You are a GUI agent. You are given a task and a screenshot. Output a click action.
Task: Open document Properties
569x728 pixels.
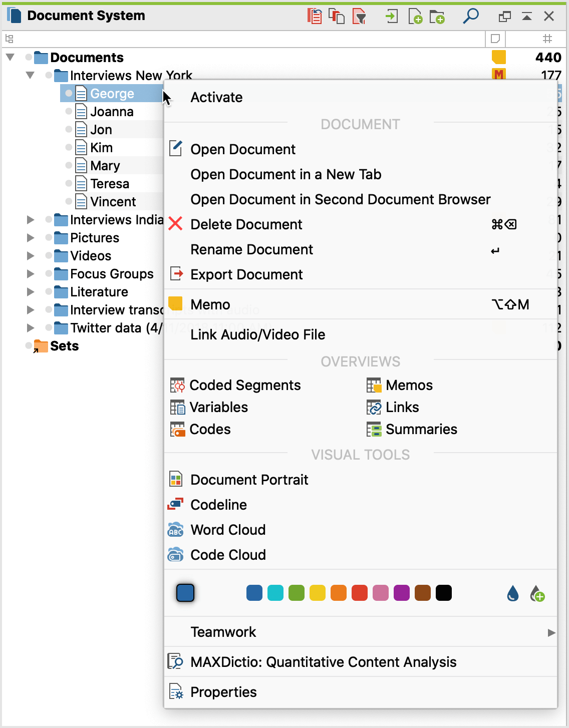pos(361,692)
